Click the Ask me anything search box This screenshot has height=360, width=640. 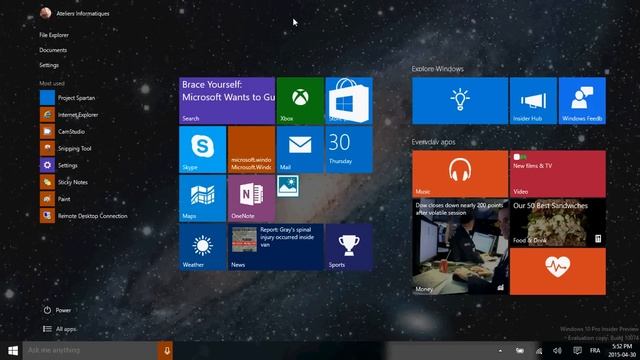tap(90, 351)
